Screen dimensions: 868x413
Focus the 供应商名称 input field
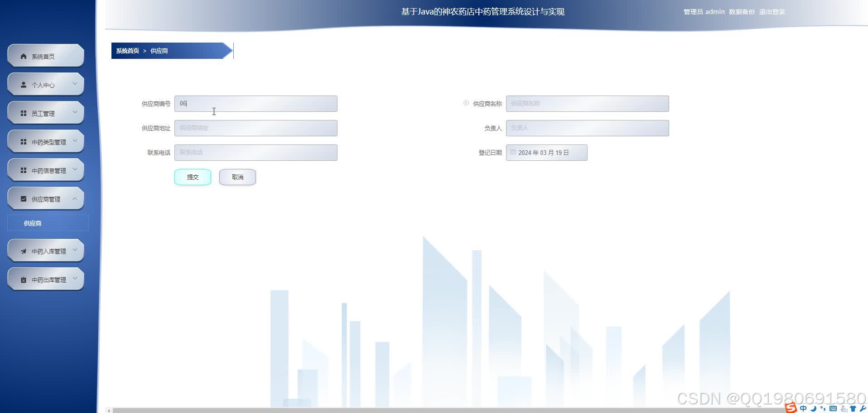point(587,104)
